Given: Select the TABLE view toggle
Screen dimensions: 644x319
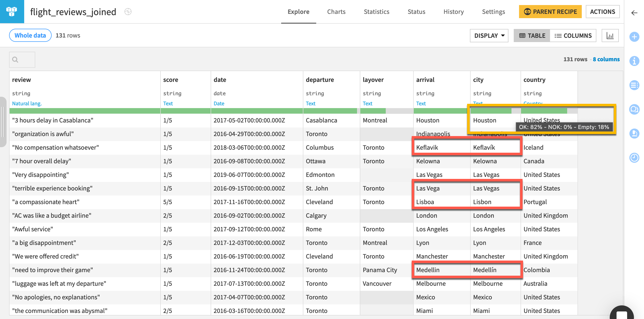Looking at the screenshot, I should (x=532, y=36).
